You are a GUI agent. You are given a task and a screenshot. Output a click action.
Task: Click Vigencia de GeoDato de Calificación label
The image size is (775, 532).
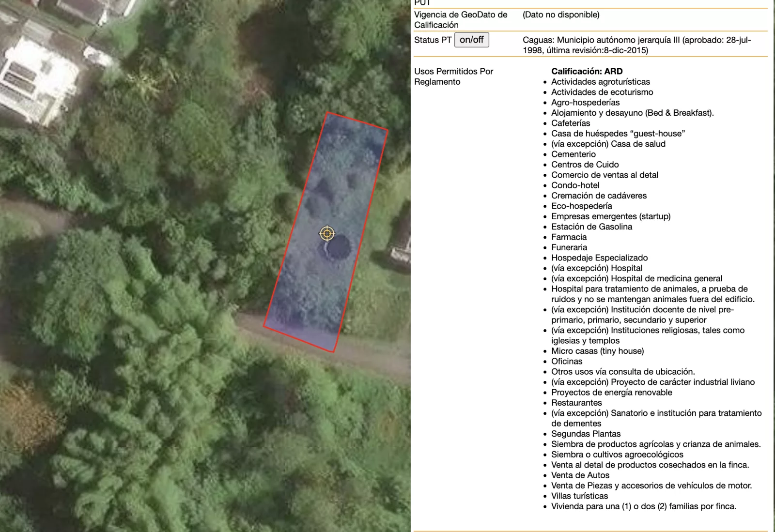(x=461, y=20)
